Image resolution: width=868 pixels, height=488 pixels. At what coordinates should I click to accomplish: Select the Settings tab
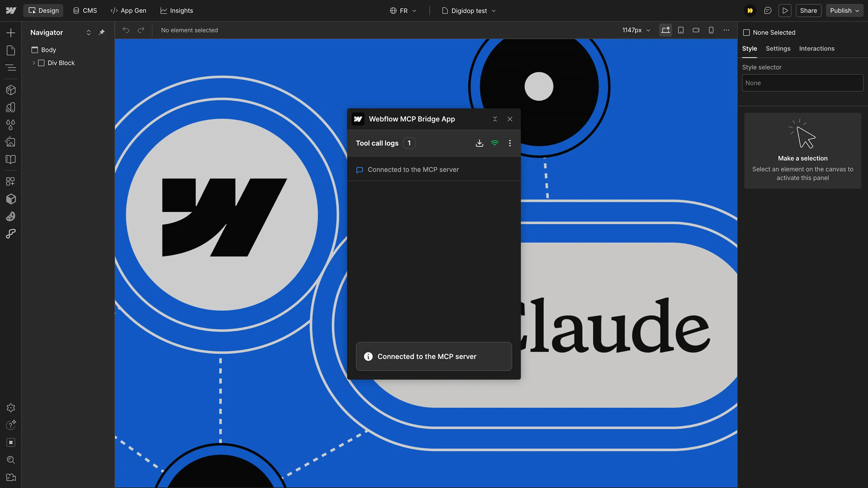tap(778, 48)
